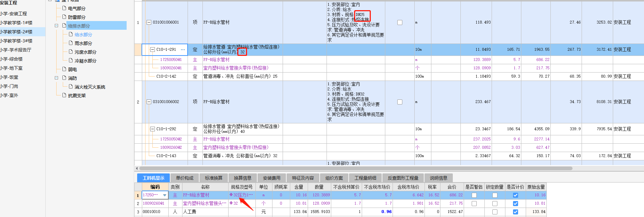The height and width of the screenshot is (217, 644).
Task: Uncheck 是否计价 for 人工费 row
Action: pyautogui.click(x=515, y=212)
